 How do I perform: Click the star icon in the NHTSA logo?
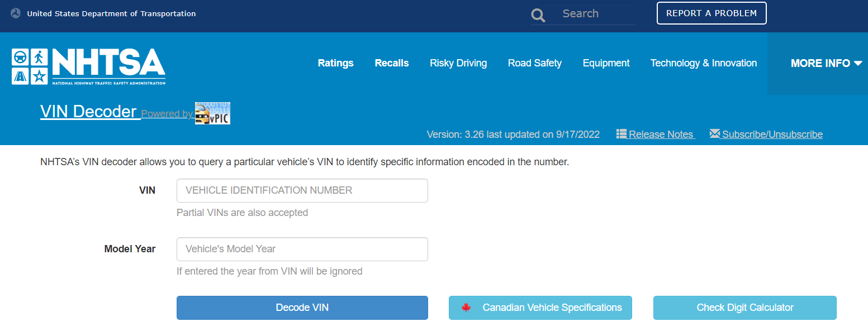[x=39, y=75]
